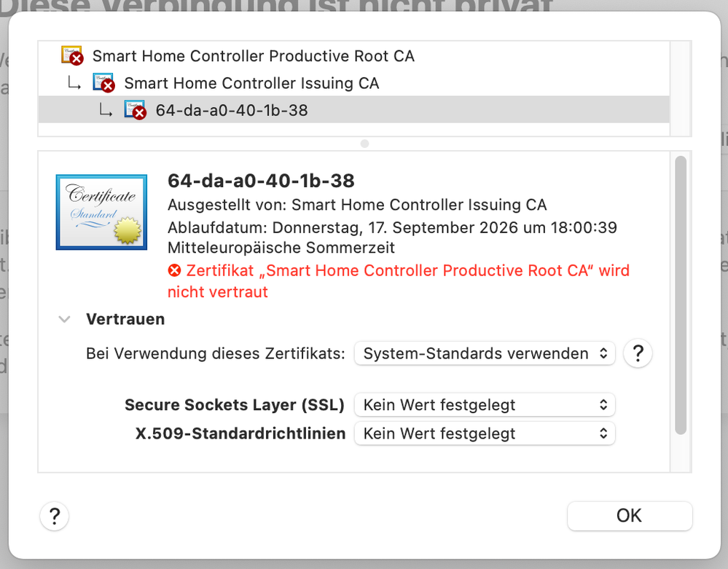Viewport: 728px width, 569px height.
Task: Click the divider handle between the two panes
Action: click(363, 143)
